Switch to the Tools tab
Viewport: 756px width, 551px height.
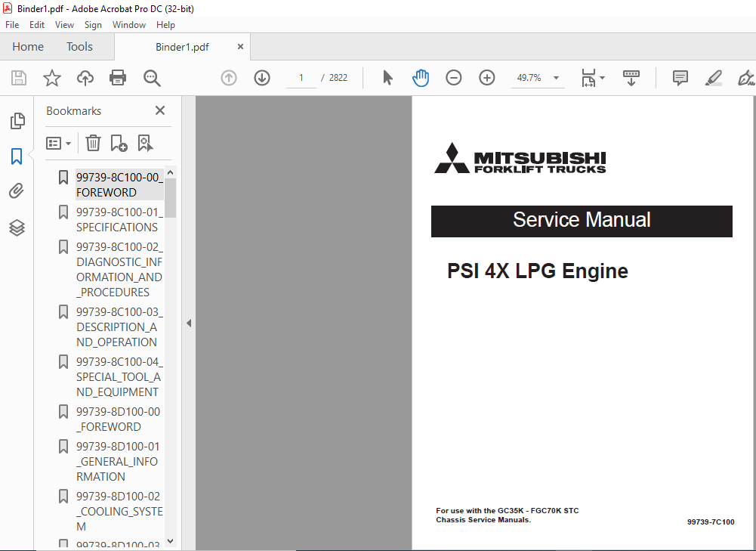pyautogui.click(x=79, y=46)
